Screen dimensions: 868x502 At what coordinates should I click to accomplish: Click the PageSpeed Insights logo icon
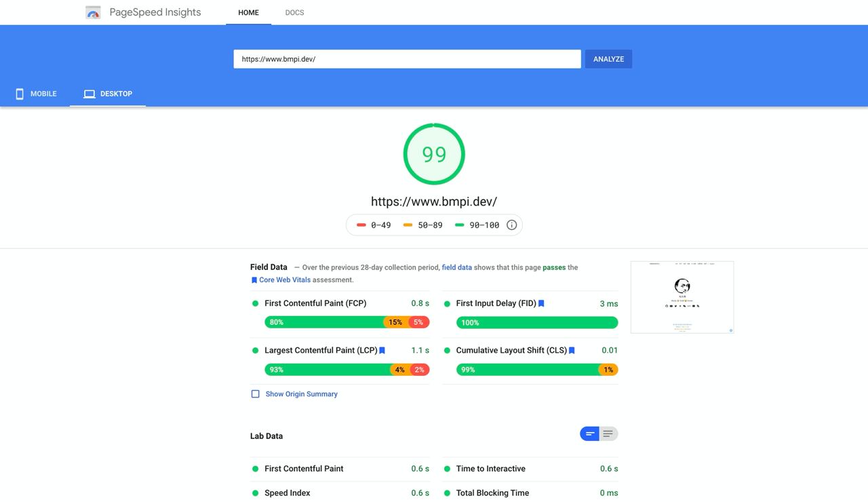(93, 12)
